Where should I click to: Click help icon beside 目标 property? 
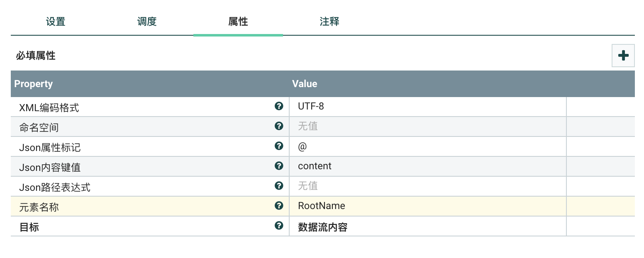279,226
